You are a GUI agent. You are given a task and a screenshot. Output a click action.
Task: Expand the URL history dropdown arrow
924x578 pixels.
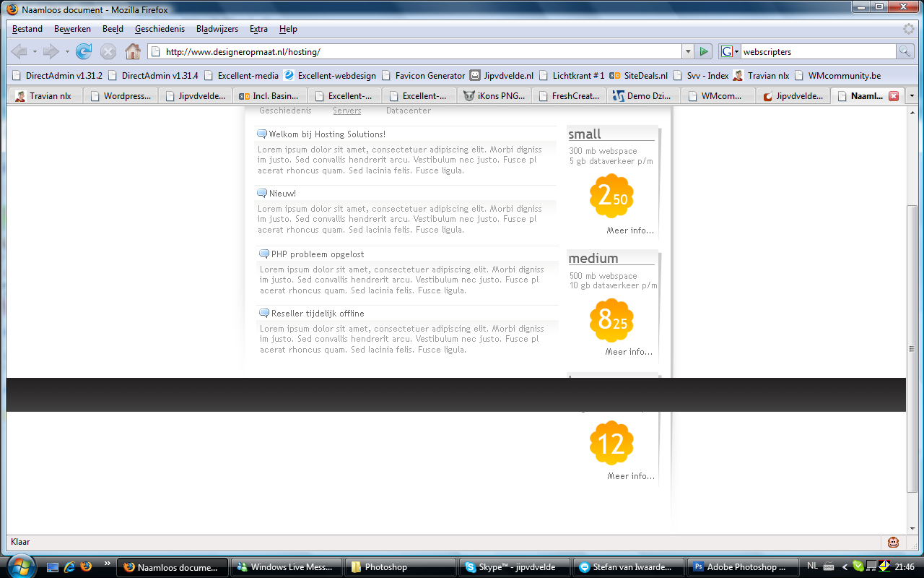[x=687, y=51]
